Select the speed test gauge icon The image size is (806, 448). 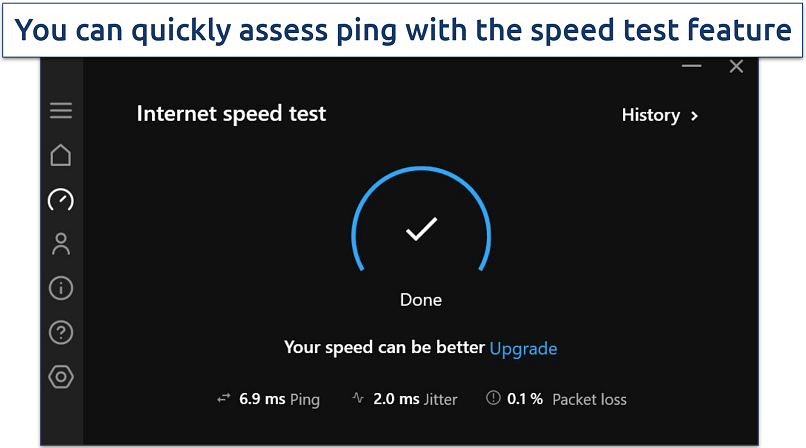(61, 199)
